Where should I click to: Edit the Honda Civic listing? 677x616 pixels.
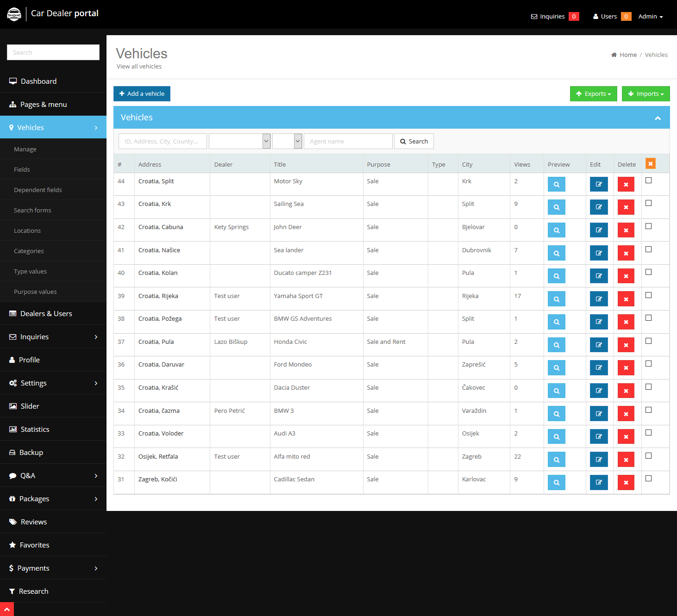click(599, 344)
